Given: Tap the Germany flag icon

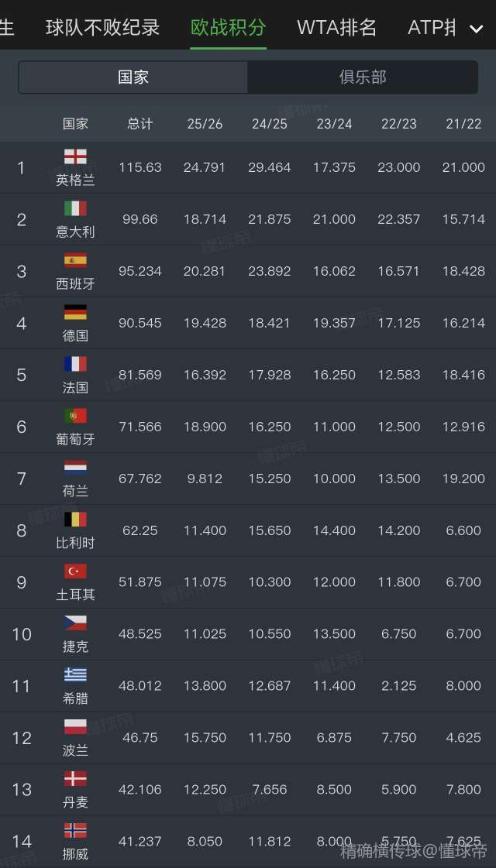Looking at the screenshot, I should 75,312.
